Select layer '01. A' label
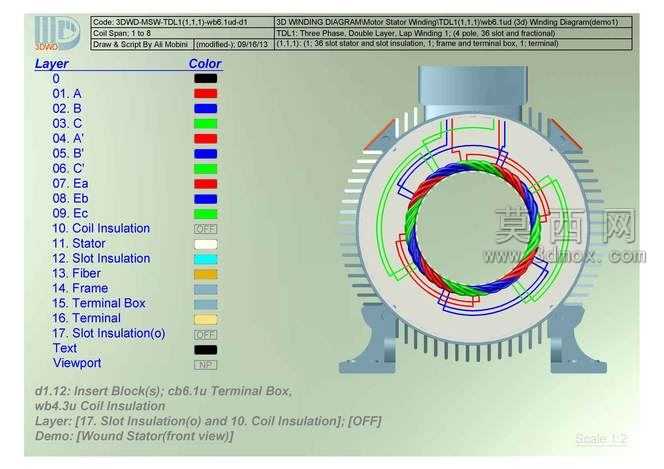This screenshot has width=664, height=469. [x=67, y=94]
